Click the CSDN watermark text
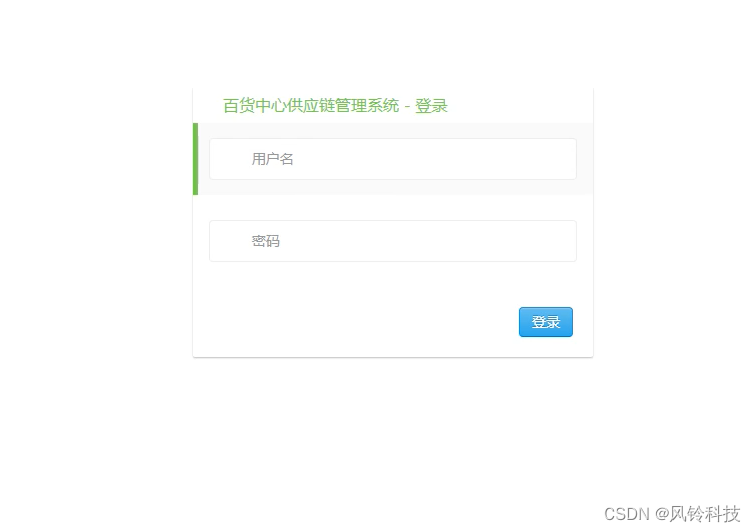The width and height of the screenshot is (756, 532). tap(627, 514)
